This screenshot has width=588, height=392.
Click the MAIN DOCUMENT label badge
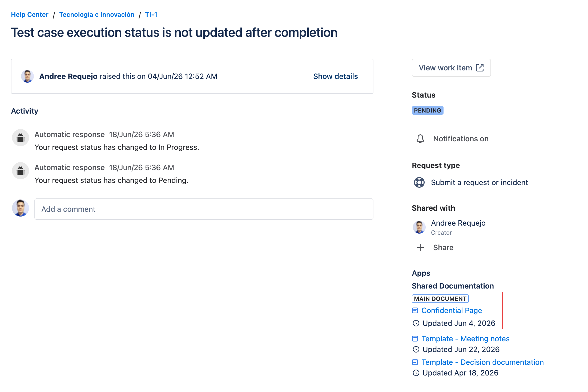440,299
